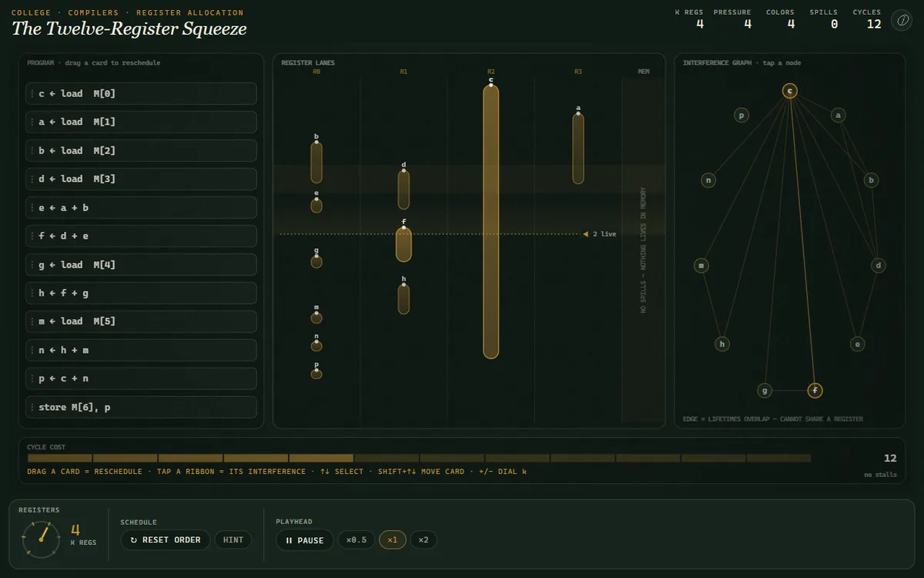Select the 'n ← h + m' card
Image resolution: width=924 pixels, height=578 pixels.
[141, 350]
